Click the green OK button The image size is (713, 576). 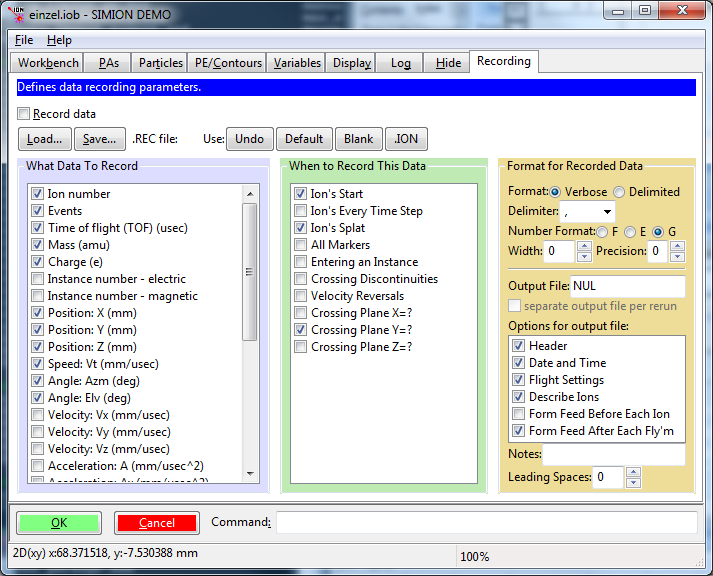(x=59, y=523)
